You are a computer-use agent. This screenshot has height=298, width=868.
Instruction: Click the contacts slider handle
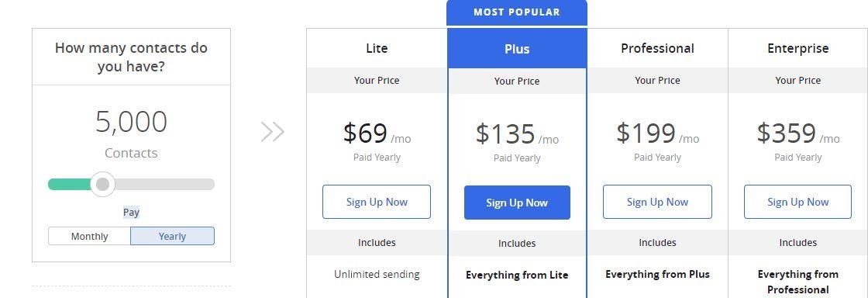point(102,185)
